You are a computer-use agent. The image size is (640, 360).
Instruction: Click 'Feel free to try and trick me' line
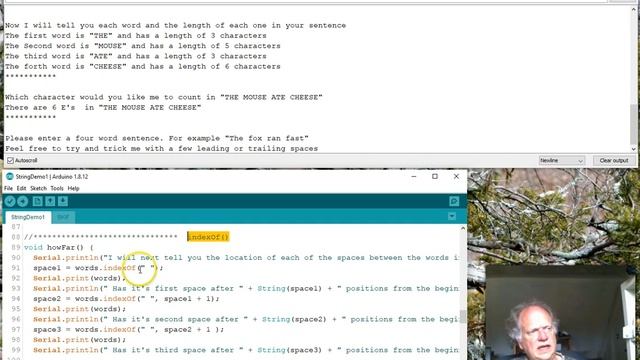[161, 148]
